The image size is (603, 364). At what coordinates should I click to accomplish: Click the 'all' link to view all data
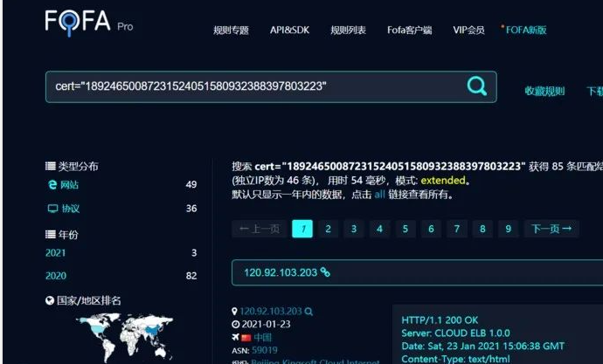pyautogui.click(x=379, y=195)
